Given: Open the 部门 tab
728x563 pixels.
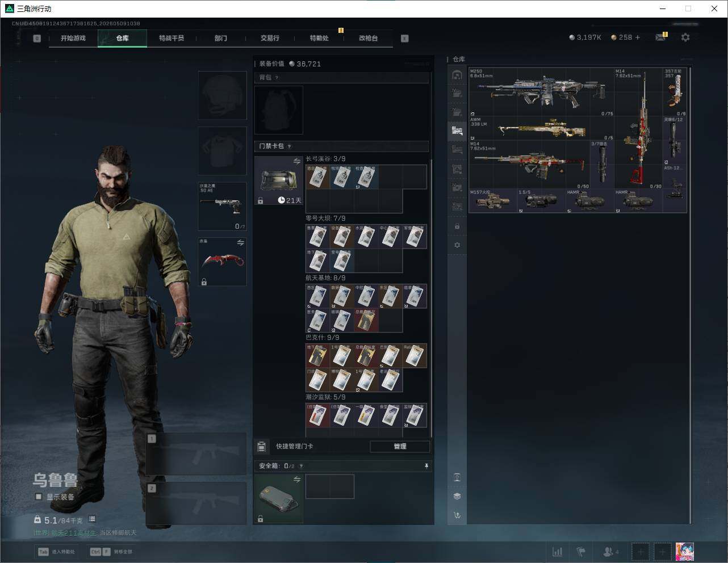Looking at the screenshot, I should pyautogui.click(x=221, y=38).
